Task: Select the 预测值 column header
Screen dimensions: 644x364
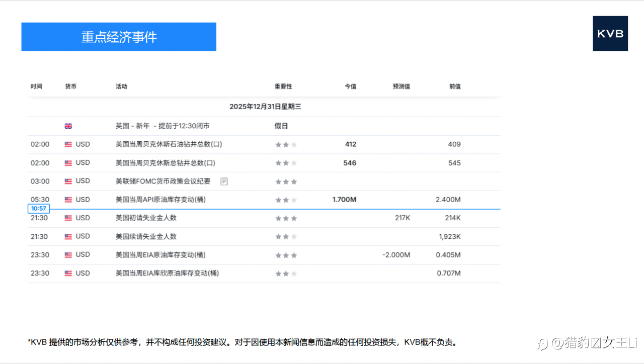Action: click(x=401, y=86)
